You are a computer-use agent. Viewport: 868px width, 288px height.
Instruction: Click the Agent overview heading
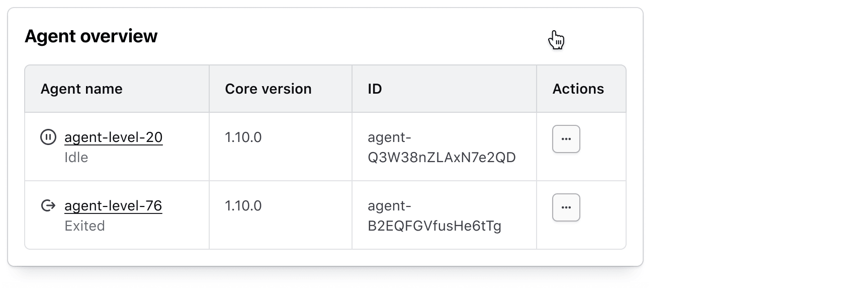click(x=91, y=36)
